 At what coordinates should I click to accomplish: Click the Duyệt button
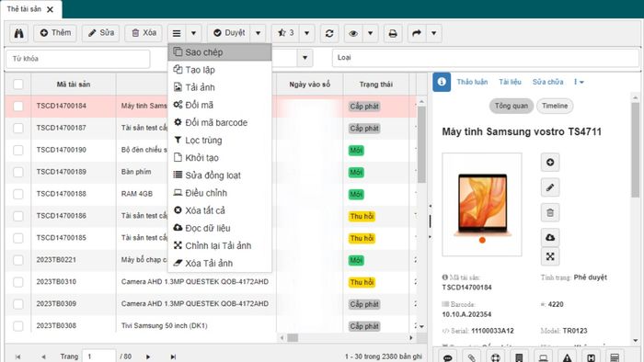229,33
